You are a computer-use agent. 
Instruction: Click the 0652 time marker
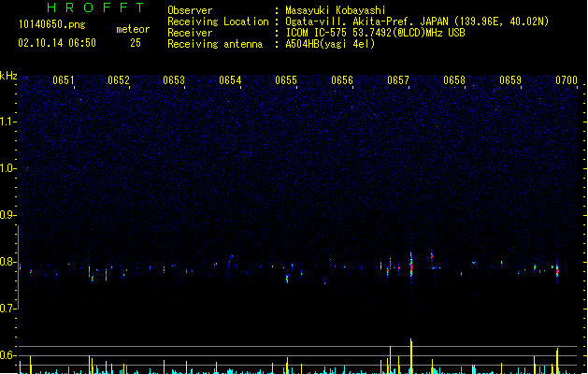coord(119,80)
